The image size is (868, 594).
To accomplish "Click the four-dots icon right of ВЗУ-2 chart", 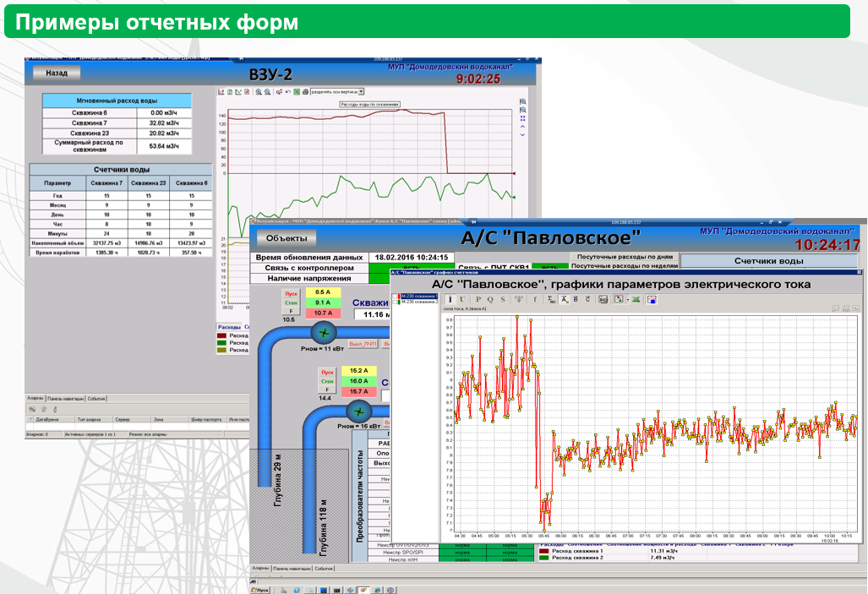I will pos(522,118).
